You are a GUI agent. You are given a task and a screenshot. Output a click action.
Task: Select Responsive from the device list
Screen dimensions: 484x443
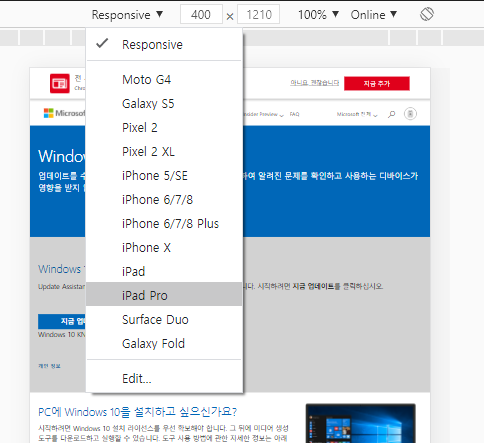(164, 44)
